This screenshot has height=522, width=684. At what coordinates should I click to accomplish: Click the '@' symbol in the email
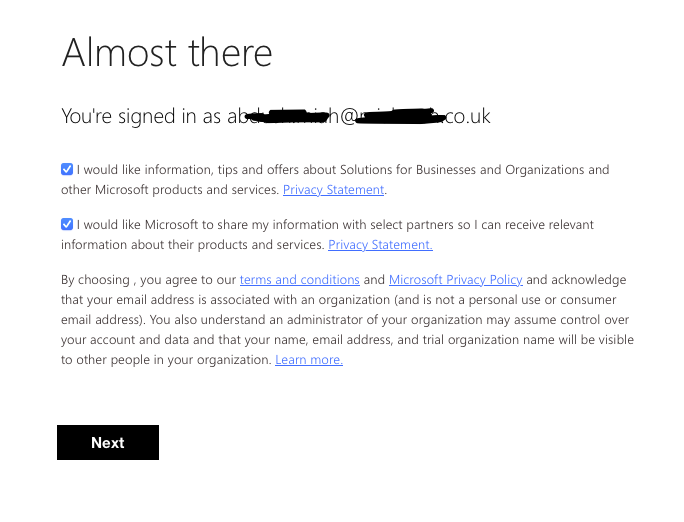[x=349, y=117]
